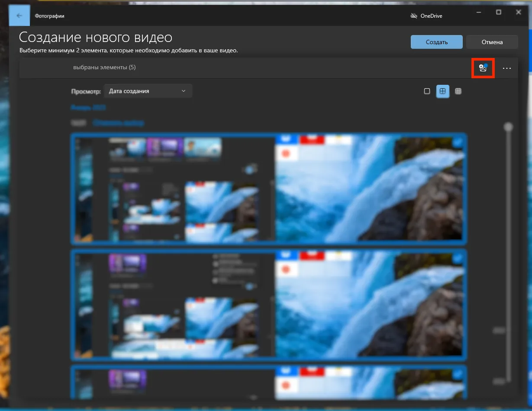Click the Отмена button
Image resolution: width=532 pixels, height=411 pixels.
pos(492,42)
